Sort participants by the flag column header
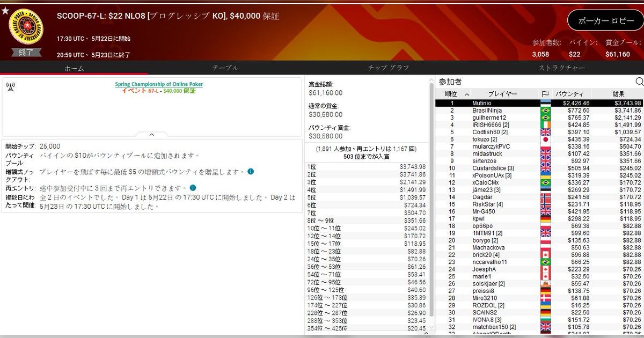This screenshot has height=338, width=644. 545,94
